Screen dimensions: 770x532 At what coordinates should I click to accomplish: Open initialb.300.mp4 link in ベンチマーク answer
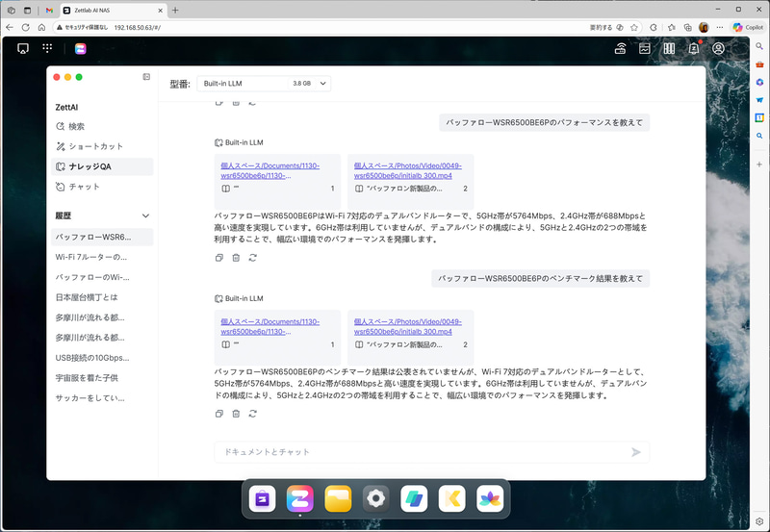407,327
